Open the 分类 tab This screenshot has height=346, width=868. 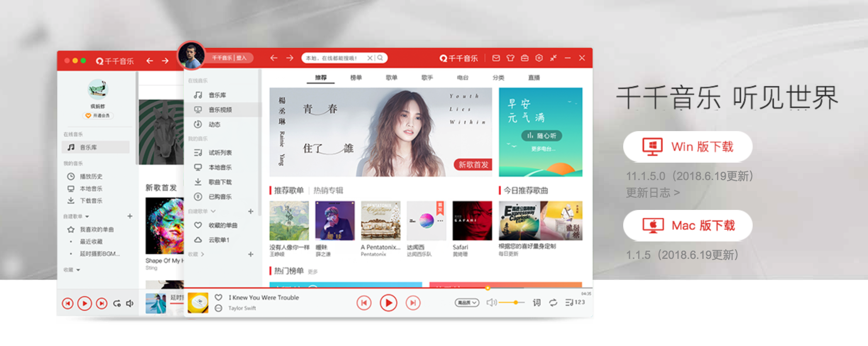[x=498, y=78]
